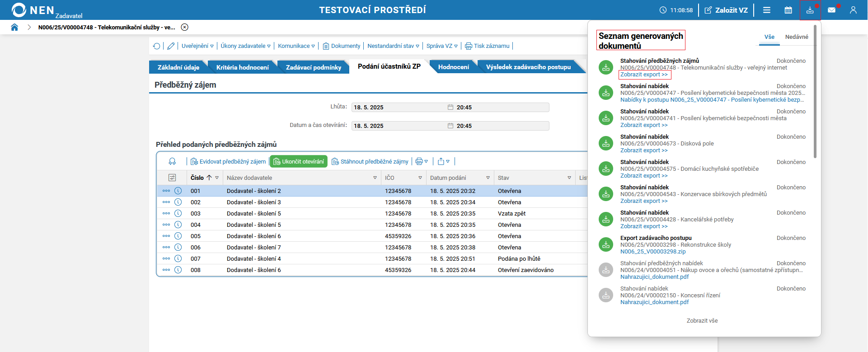Expand the Uveřejnění dropdown menu

(197, 46)
